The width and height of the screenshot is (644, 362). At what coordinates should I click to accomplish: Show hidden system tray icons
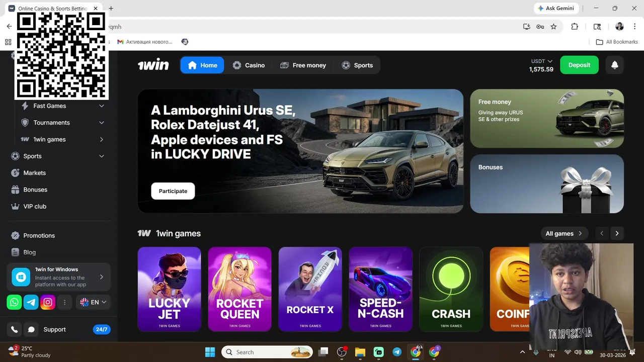pos(522,352)
